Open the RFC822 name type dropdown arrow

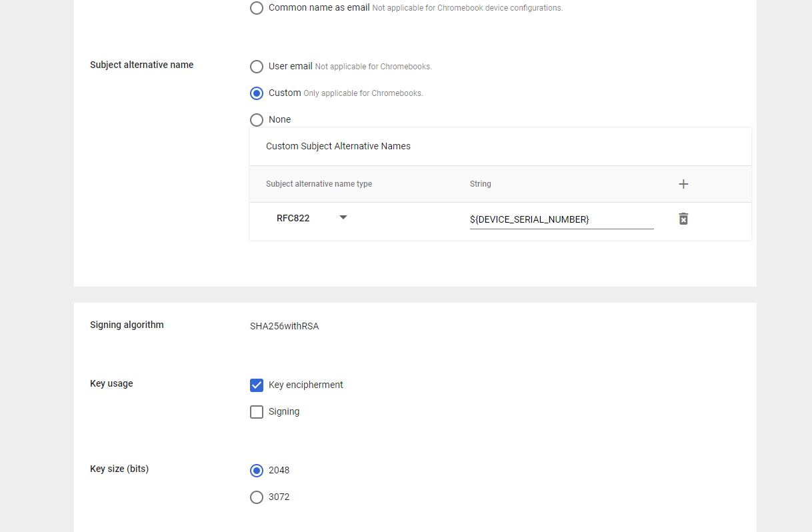(343, 217)
